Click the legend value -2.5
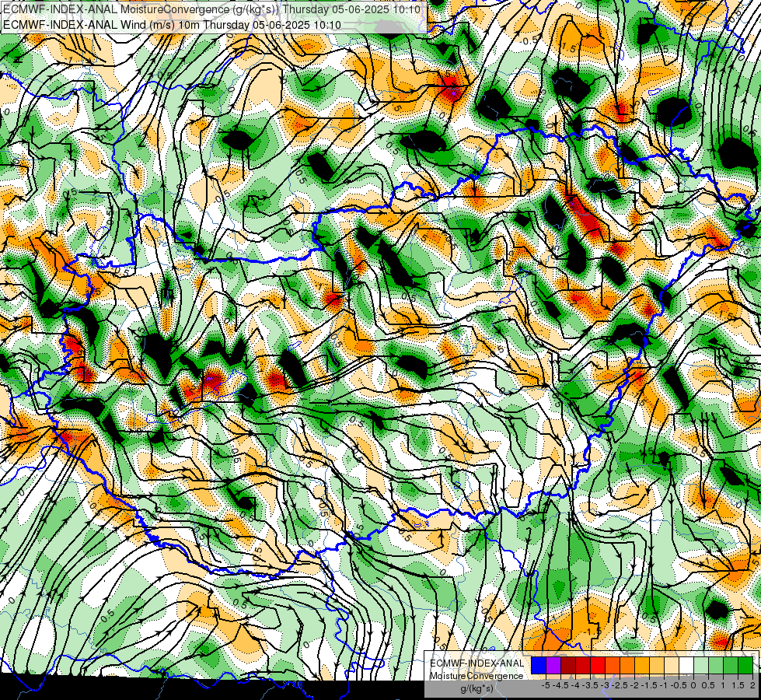The image size is (761, 700). pos(620,685)
